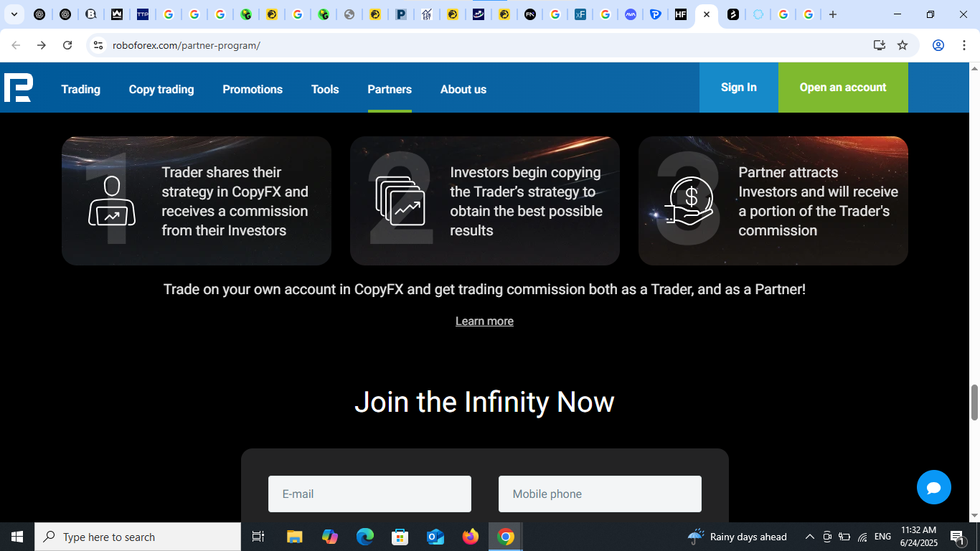The height and width of the screenshot is (551, 980).
Task: Switch to the xF browser tab
Action: pos(580,14)
